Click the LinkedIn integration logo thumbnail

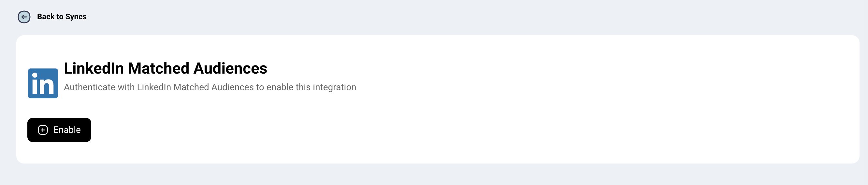coord(43,83)
